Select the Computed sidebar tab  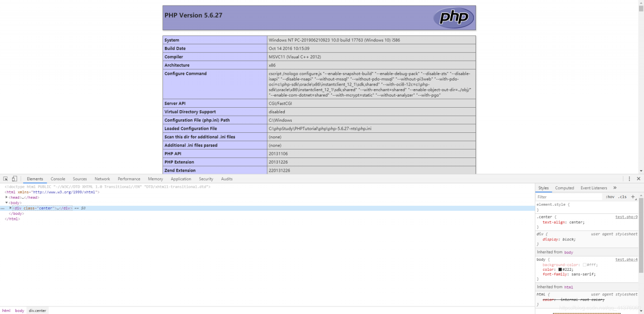[x=565, y=188]
